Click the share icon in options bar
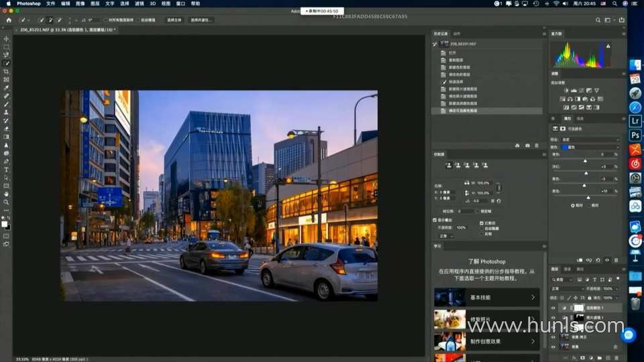 (621, 19)
